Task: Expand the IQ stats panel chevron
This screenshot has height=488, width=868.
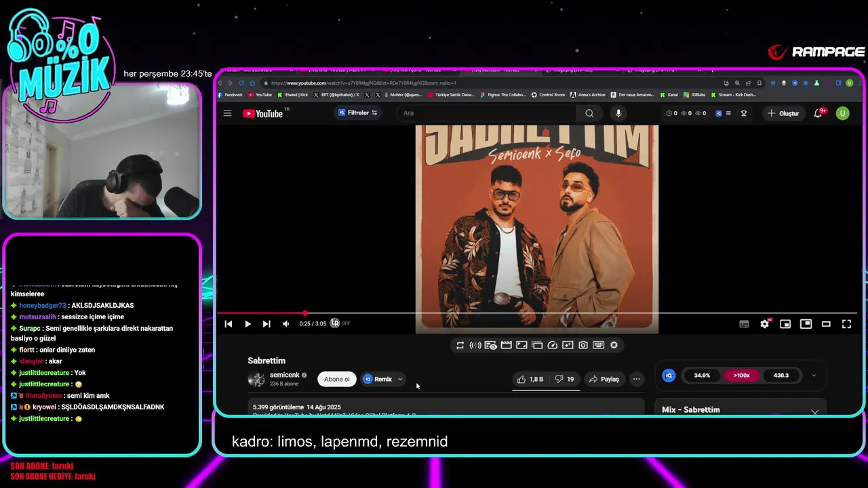Action: pos(814,375)
